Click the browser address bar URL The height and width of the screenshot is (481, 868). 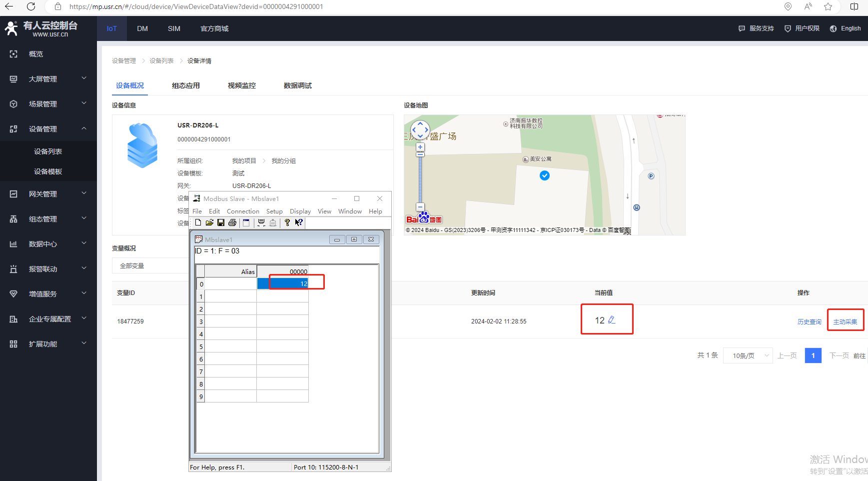coord(196,6)
